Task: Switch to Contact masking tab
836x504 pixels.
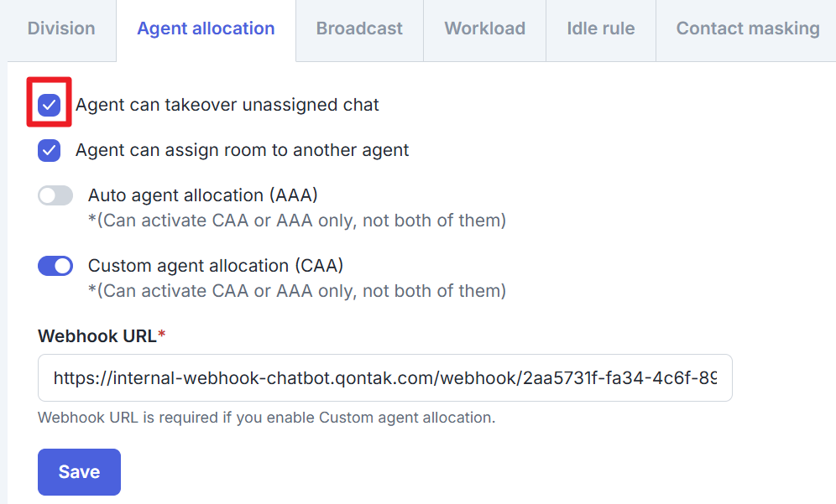Action: point(747,29)
